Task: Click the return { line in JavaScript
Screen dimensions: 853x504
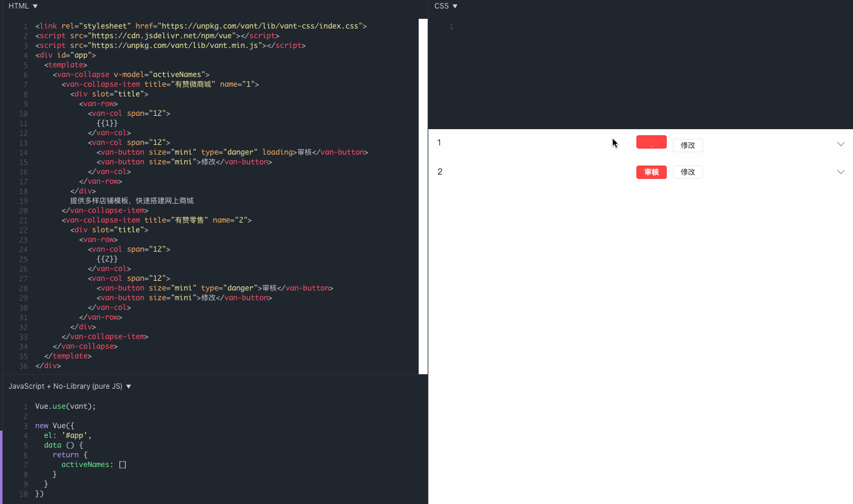Action: 70,454
